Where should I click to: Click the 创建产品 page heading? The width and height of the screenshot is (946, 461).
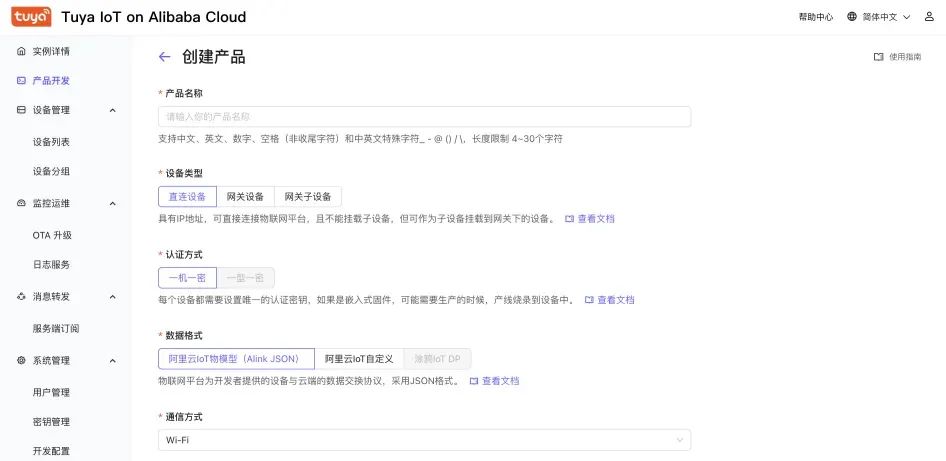(214, 57)
